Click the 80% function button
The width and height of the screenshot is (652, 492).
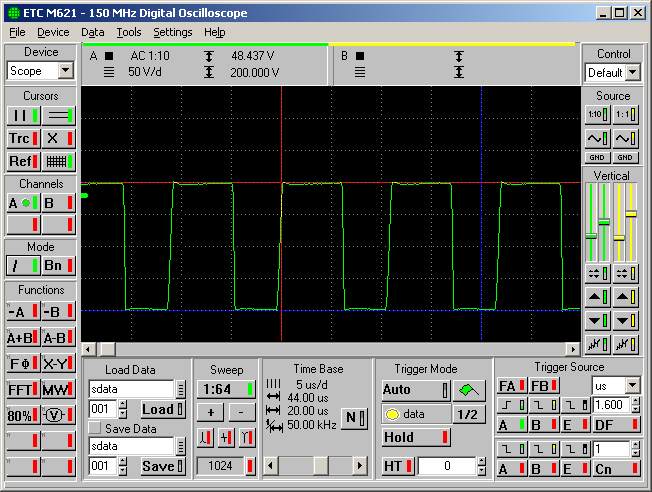coord(22,415)
